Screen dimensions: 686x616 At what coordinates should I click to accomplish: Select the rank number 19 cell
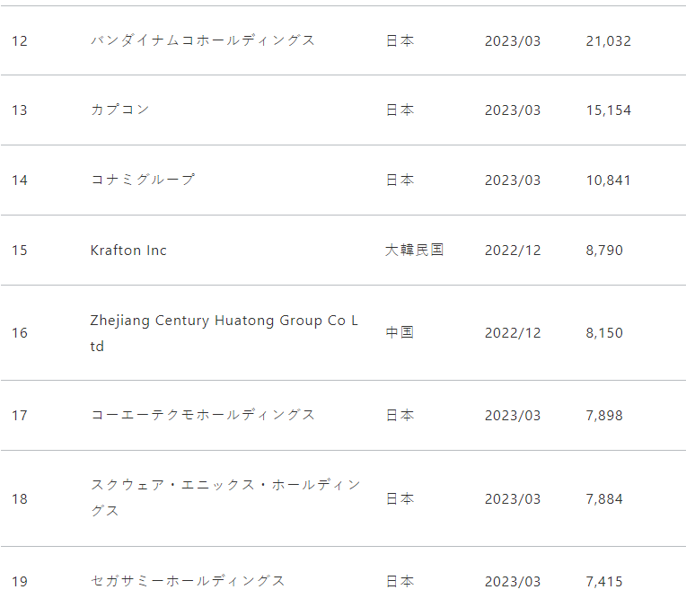[20, 582]
